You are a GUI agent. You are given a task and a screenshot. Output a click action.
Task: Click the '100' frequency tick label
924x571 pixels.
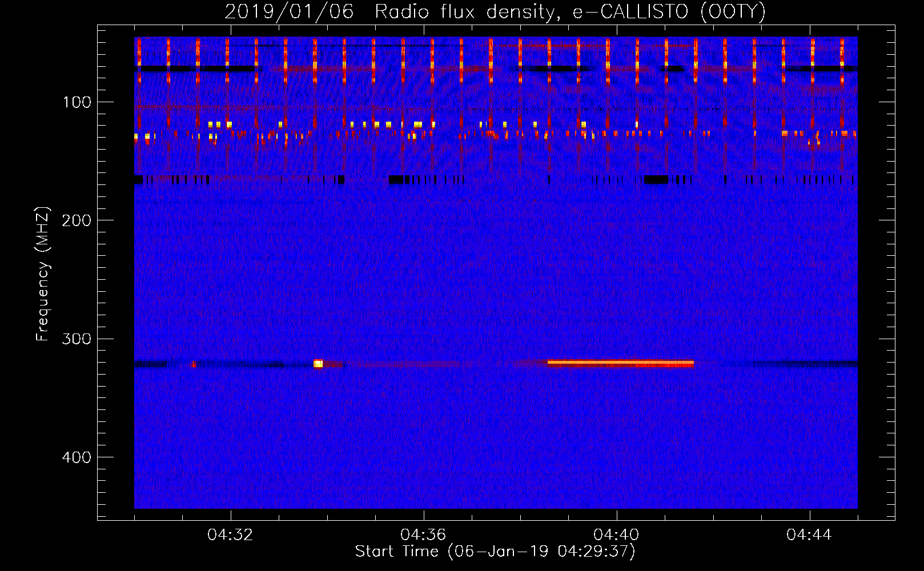77,102
